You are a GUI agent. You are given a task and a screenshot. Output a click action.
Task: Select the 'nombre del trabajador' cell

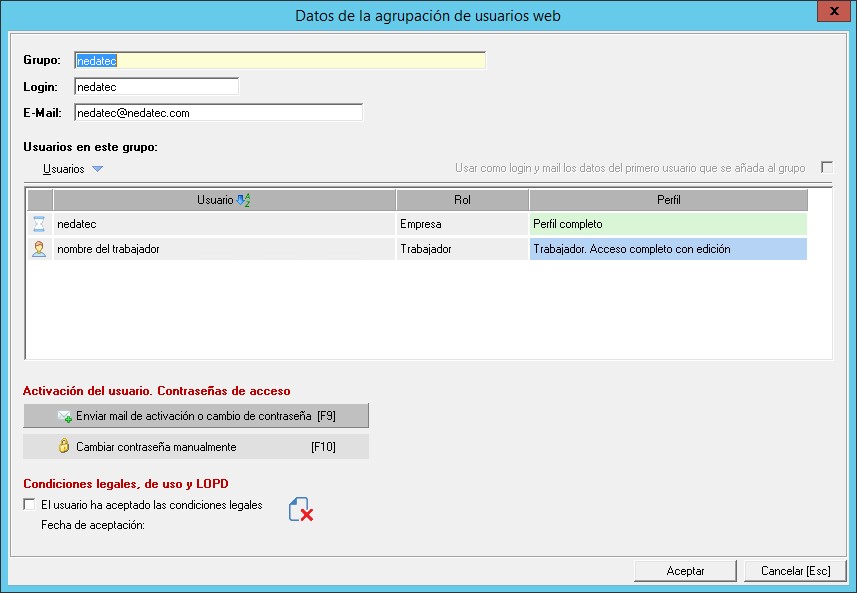coord(224,249)
